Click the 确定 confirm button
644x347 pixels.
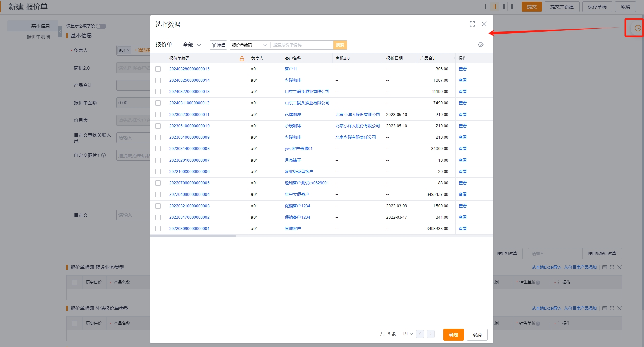(x=453, y=334)
